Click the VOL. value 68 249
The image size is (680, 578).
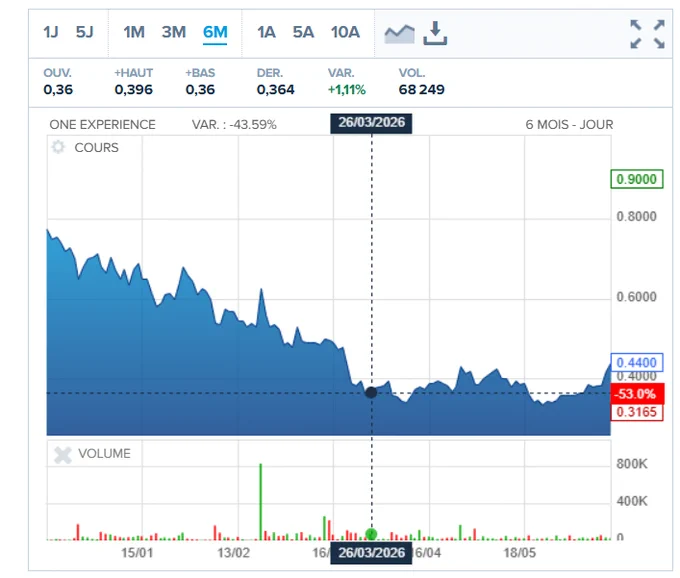pyautogui.click(x=422, y=90)
